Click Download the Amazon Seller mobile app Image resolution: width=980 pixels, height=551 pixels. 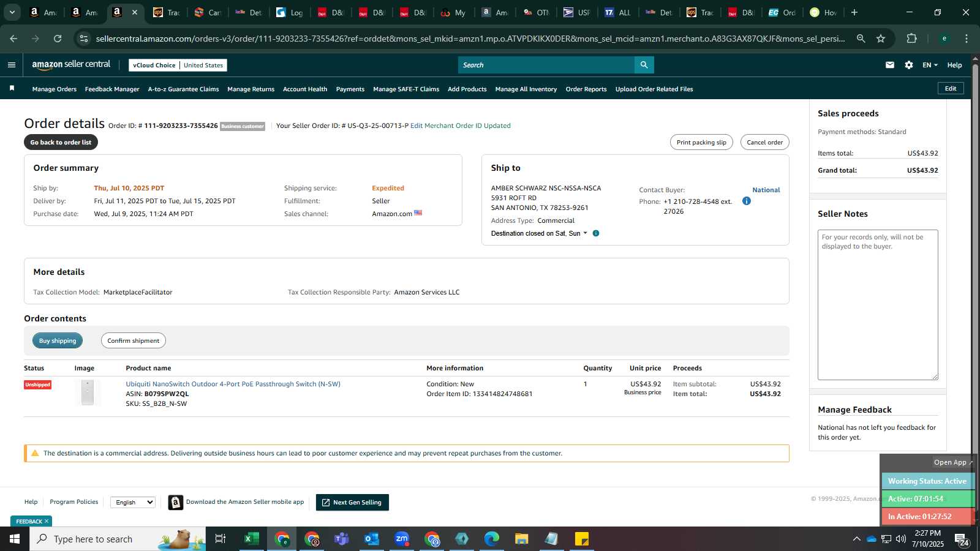pyautogui.click(x=236, y=502)
